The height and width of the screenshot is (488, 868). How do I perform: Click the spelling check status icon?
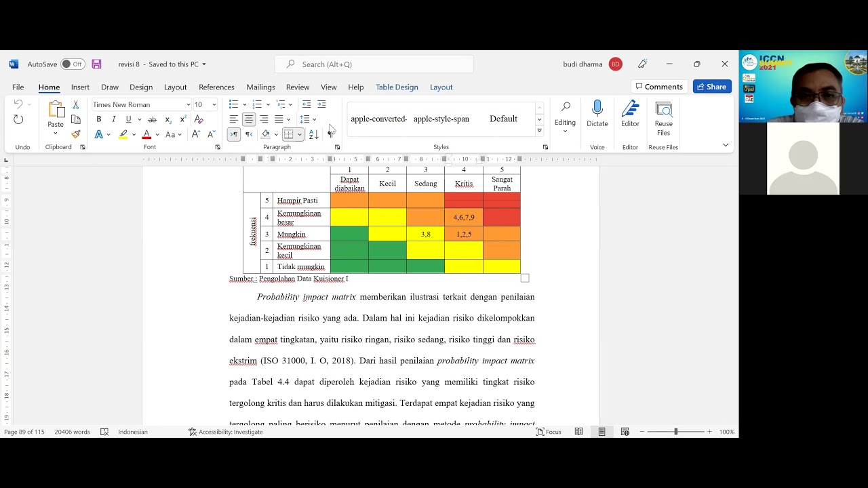click(x=104, y=432)
